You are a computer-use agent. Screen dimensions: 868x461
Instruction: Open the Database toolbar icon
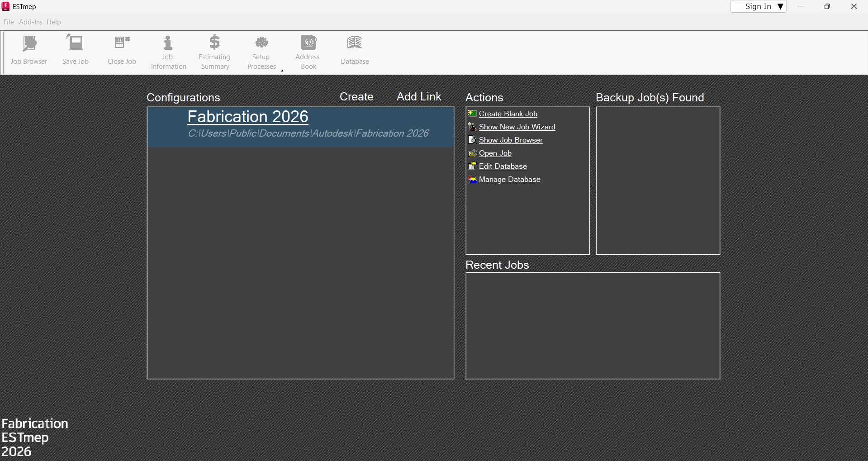click(x=355, y=44)
